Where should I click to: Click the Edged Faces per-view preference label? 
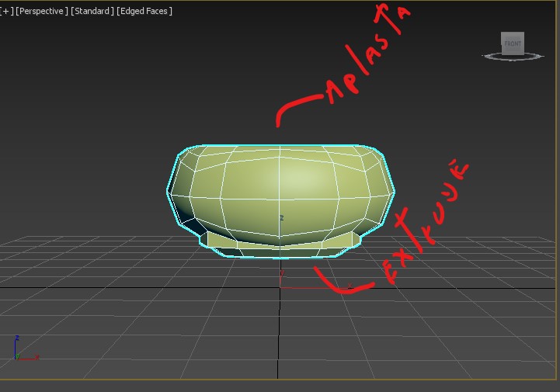coord(144,11)
